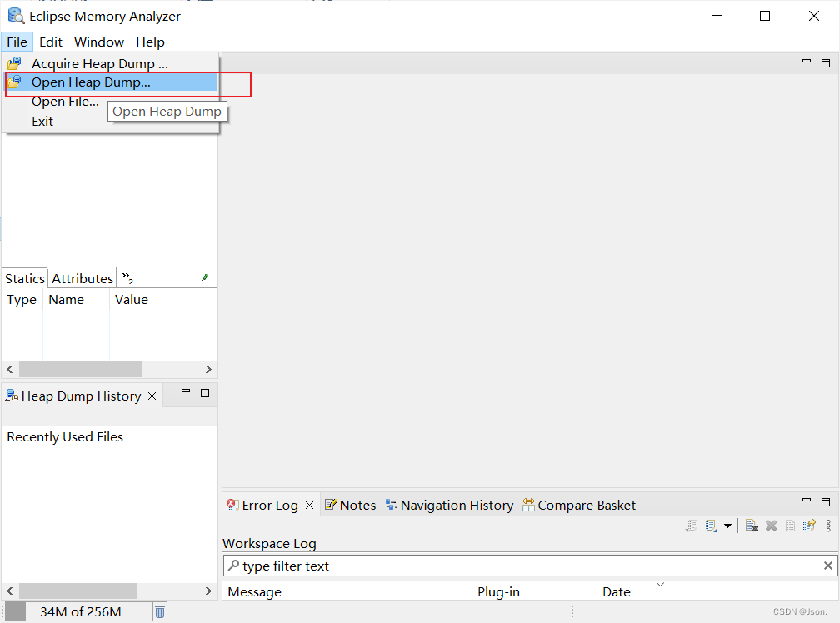Run garbage collector trash icon
Screen dimensions: 840x623
click(x=160, y=611)
